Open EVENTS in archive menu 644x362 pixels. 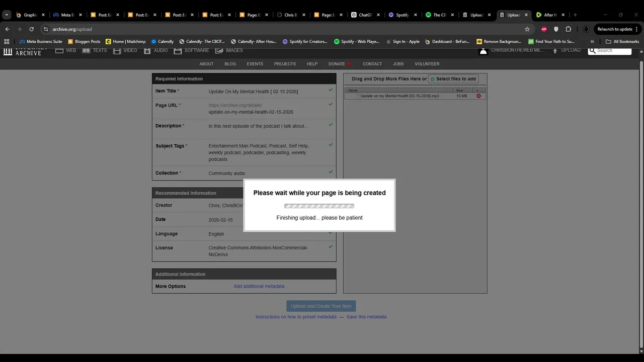point(255,64)
